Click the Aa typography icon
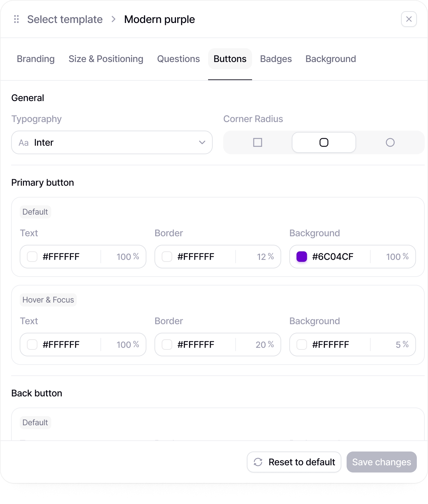 click(24, 143)
